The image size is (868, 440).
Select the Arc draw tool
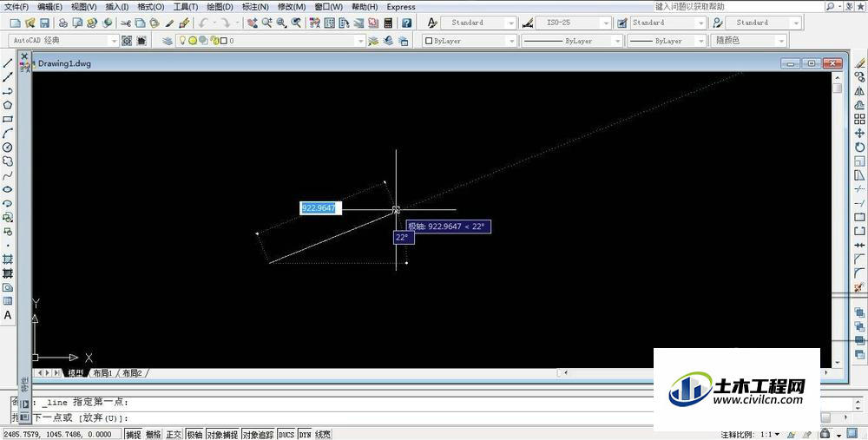[x=8, y=134]
